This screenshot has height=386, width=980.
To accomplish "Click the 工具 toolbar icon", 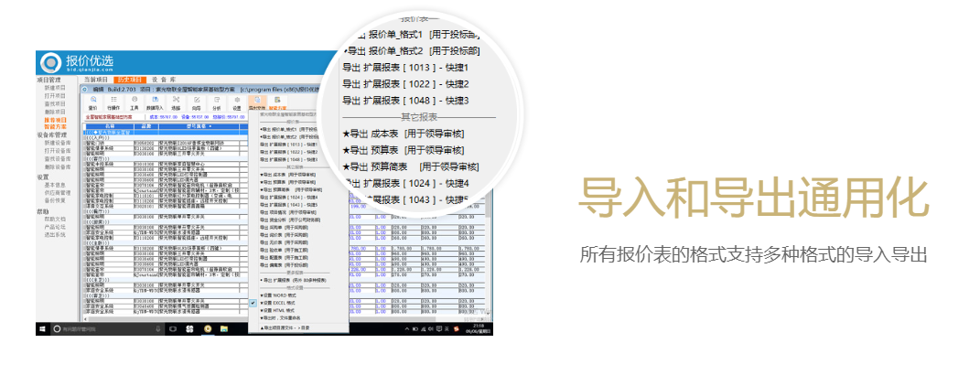I will (134, 102).
